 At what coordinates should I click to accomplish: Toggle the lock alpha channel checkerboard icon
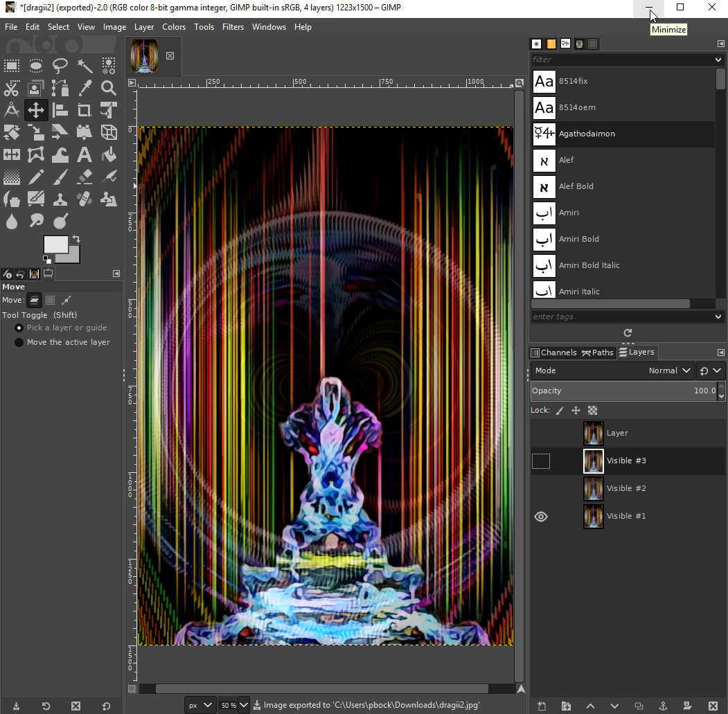592,410
